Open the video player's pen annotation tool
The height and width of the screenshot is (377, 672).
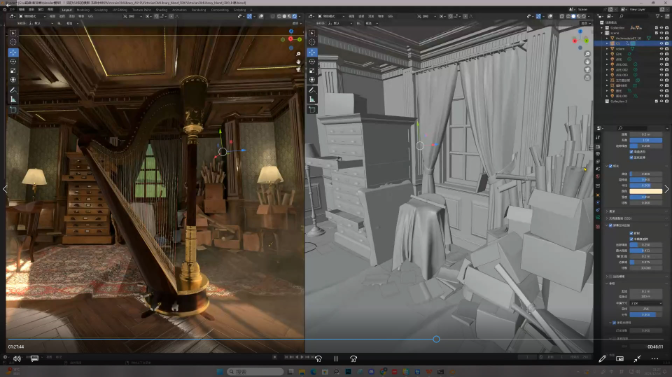click(602, 359)
